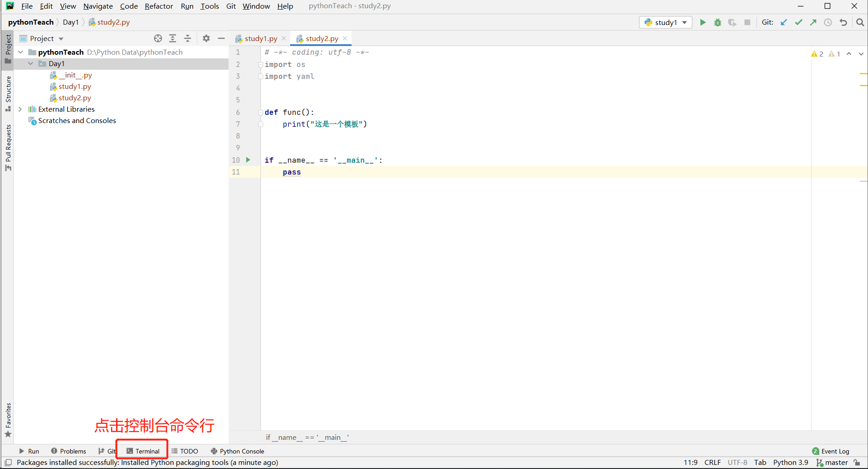Image resolution: width=868 pixels, height=469 pixels.
Task: Open the Git tool window tab
Action: (107, 451)
